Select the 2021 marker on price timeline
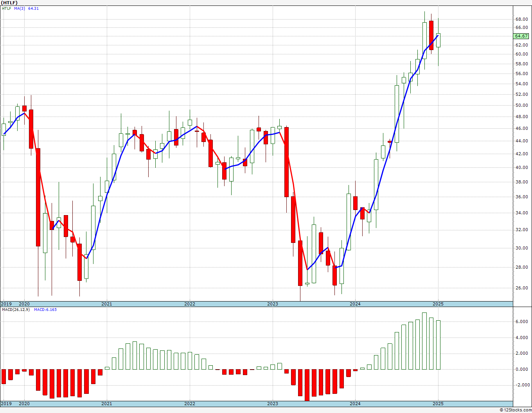532x413 pixels. click(107, 304)
